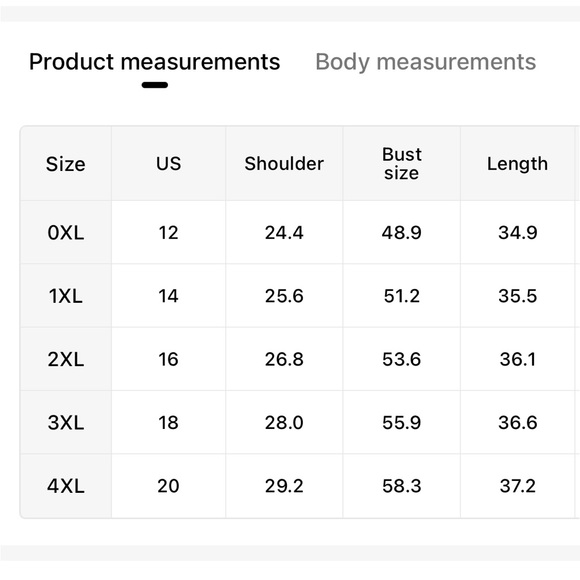The width and height of the screenshot is (580, 580).
Task: Click the shoulder value 29.2 cell
Action: point(284,486)
